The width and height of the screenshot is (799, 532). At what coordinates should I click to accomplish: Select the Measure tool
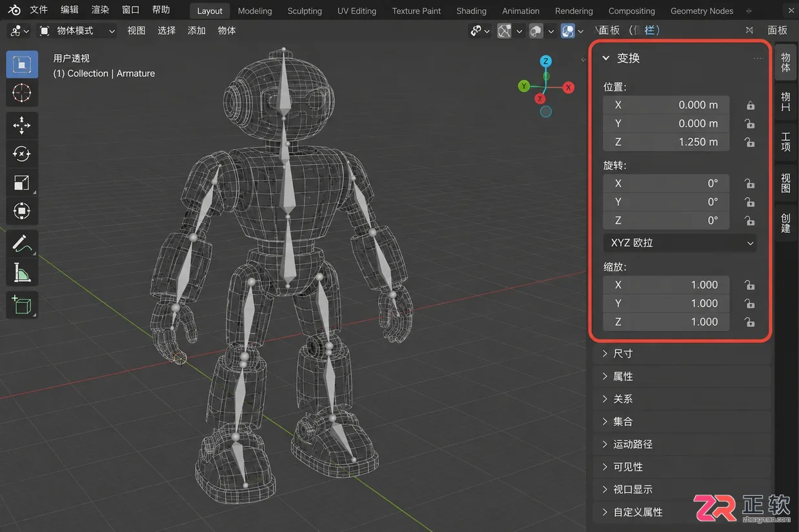pyautogui.click(x=22, y=272)
